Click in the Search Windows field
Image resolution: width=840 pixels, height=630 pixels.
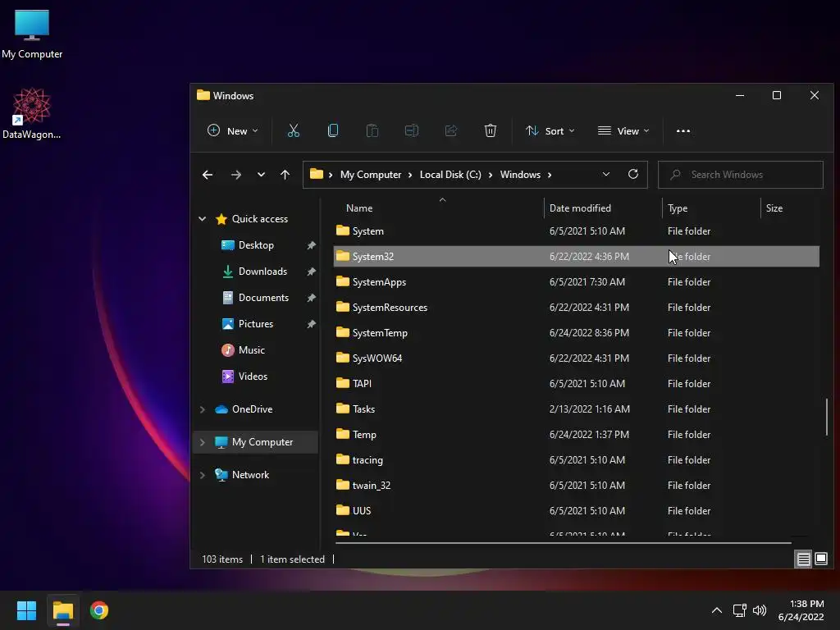coord(741,175)
